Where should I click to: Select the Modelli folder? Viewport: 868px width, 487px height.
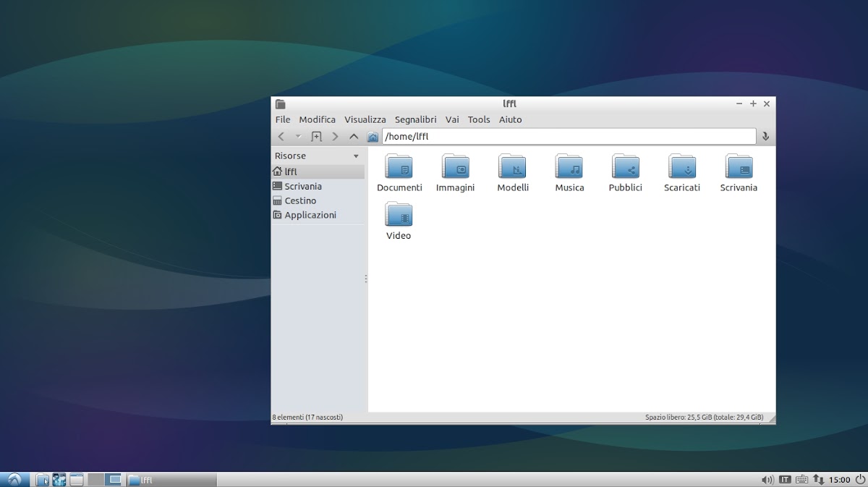click(513, 173)
